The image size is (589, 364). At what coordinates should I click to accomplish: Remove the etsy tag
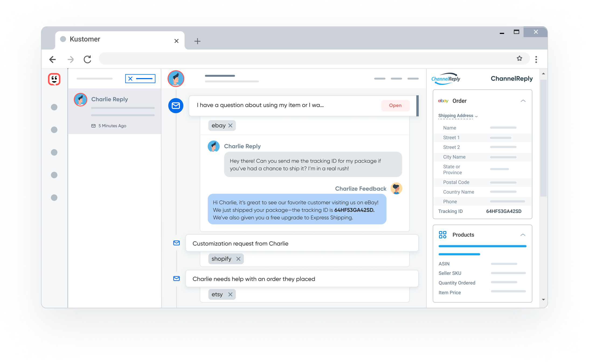230,294
